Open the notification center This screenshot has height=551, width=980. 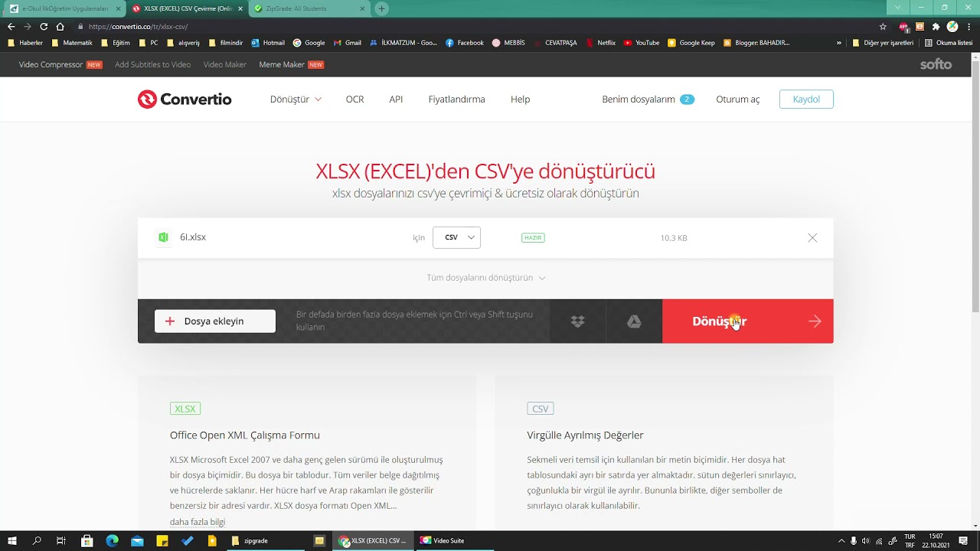963,540
